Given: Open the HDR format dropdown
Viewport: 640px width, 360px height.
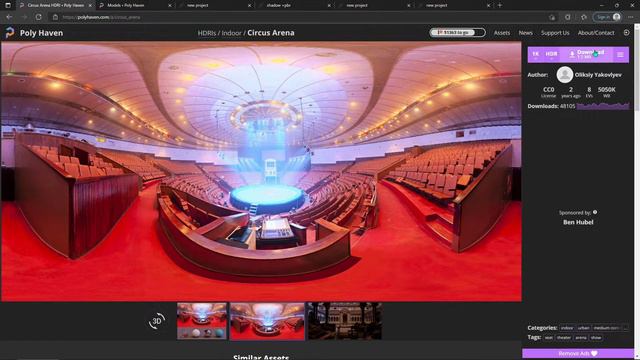Looking at the screenshot, I should click(551, 54).
